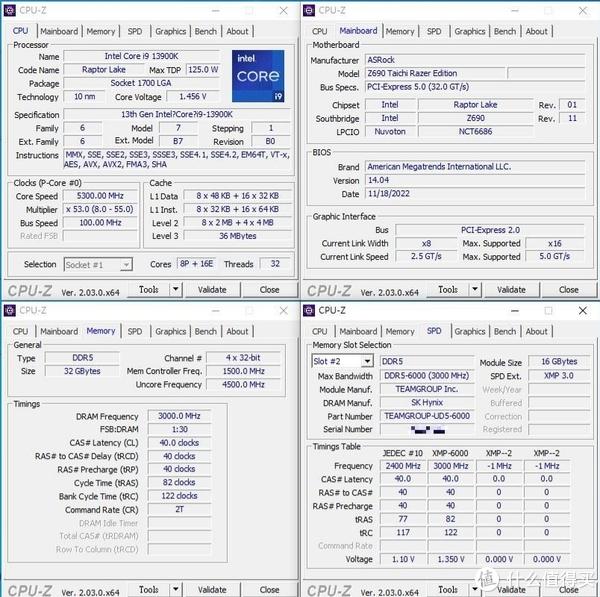Click the XMP-6000 voltage value 1.350 V
The image size is (600, 597).
tap(451, 559)
